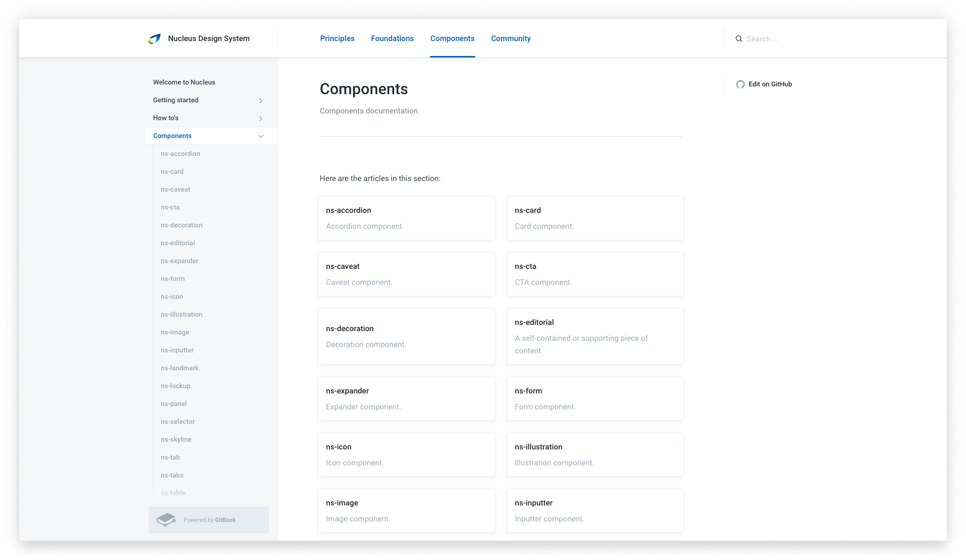The width and height of the screenshot is (966, 560).
Task: Open the ns-accordion article card
Action: (406, 218)
